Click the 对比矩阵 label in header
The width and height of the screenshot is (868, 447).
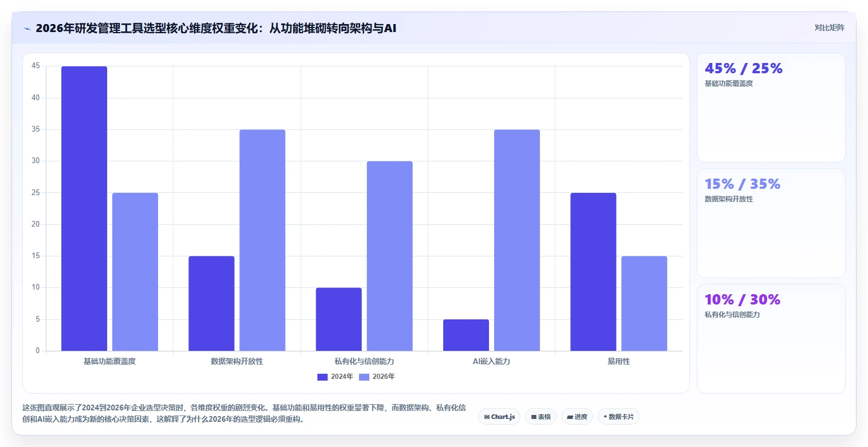point(829,27)
